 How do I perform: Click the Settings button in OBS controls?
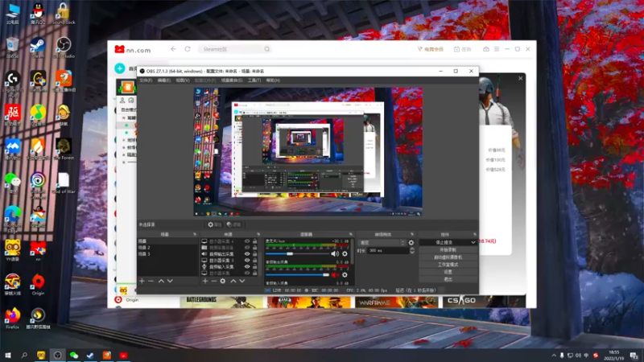448,272
